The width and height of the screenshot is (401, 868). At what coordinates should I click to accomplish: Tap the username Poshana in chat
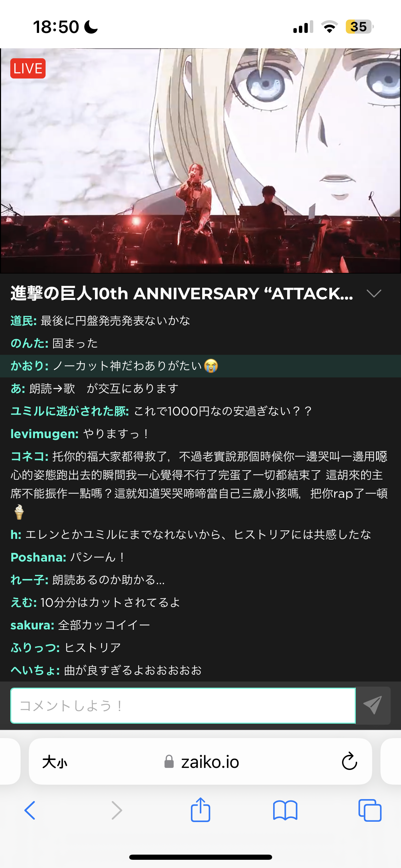tap(38, 557)
